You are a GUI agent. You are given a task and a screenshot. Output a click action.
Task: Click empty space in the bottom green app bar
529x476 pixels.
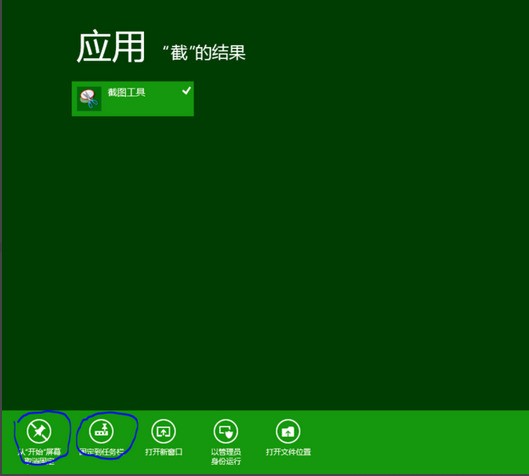[418, 442]
